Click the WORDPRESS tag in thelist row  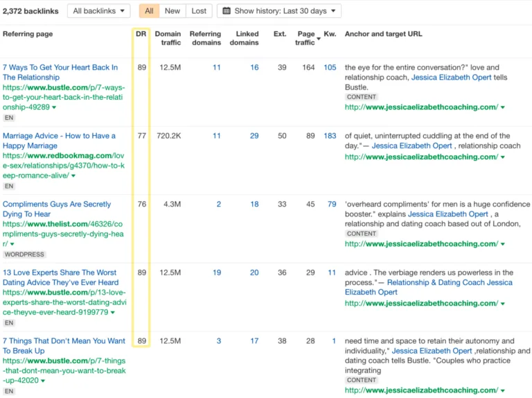pyautogui.click(x=24, y=254)
